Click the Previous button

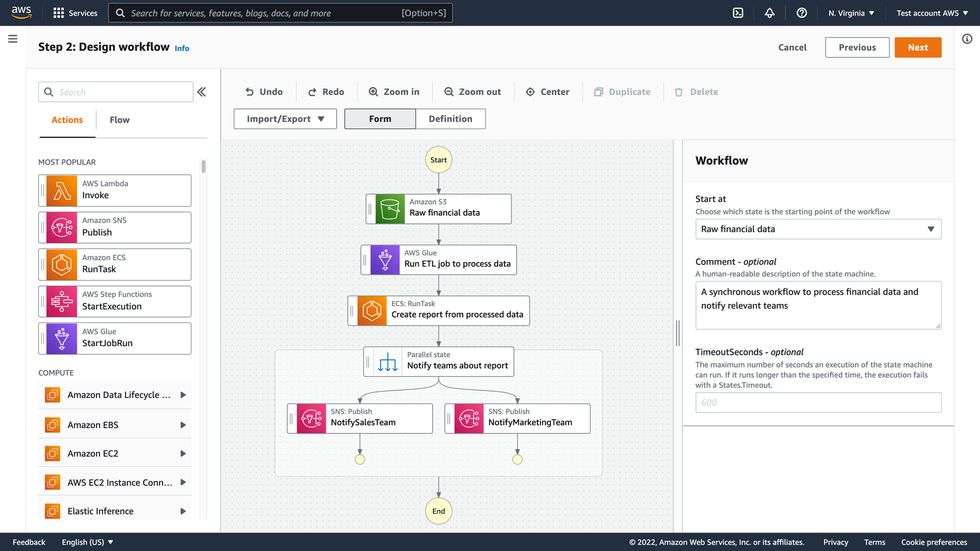pyautogui.click(x=857, y=47)
